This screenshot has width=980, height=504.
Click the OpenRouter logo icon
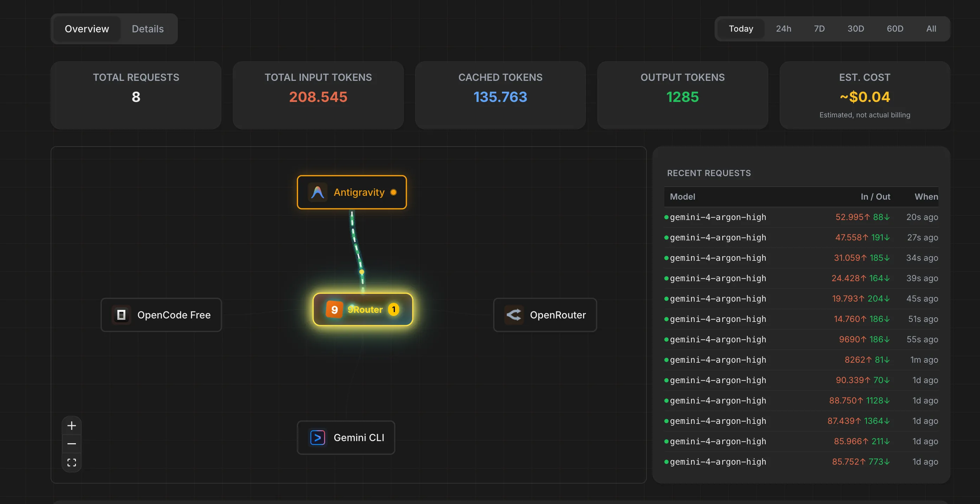point(514,315)
